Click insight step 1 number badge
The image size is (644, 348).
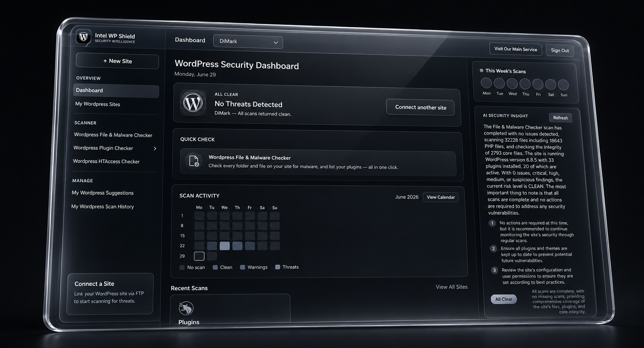click(492, 223)
